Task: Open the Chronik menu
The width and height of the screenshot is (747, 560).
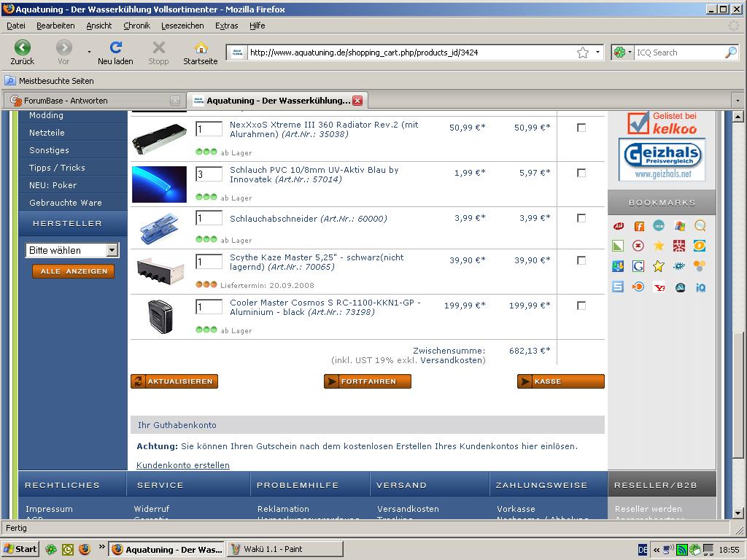Action: [136, 26]
